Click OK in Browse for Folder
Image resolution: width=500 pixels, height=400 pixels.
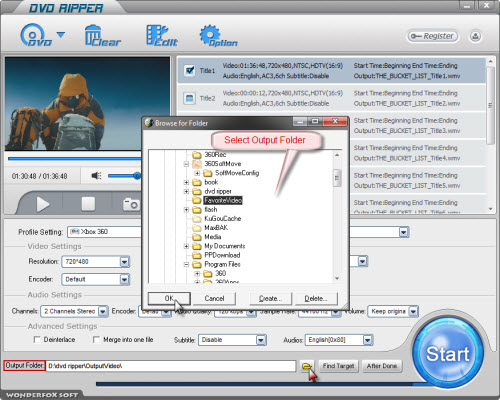point(169,298)
